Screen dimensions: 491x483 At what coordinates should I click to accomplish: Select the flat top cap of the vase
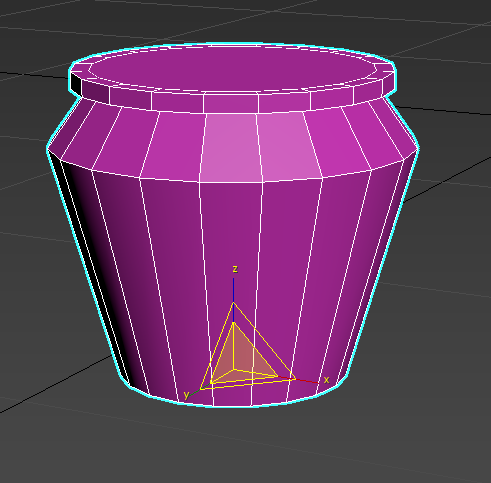(x=232, y=69)
